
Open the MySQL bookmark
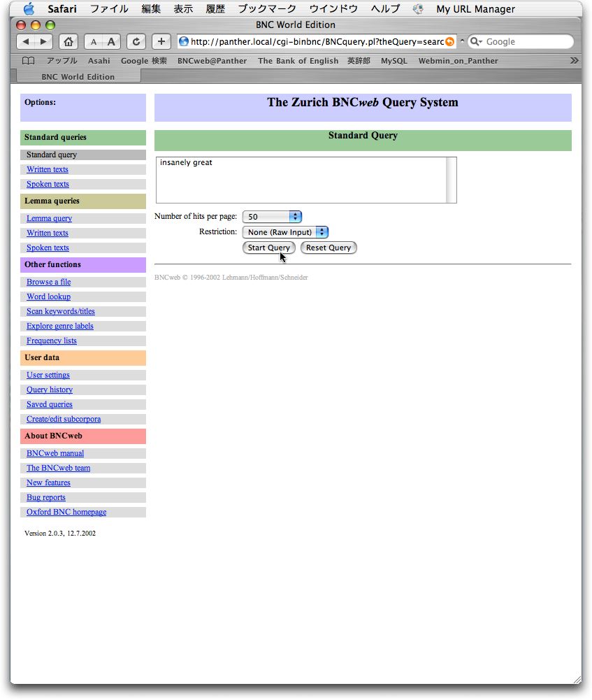[x=394, y=61]
